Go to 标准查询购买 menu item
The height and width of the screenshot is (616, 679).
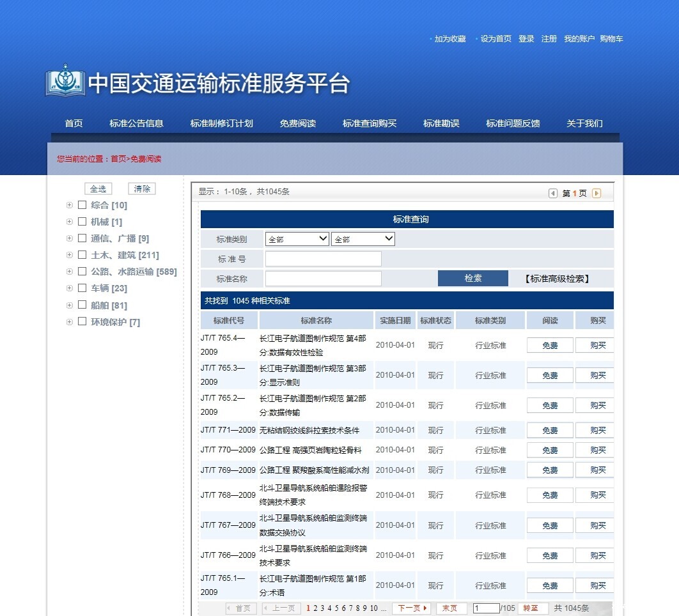click(370, 123)
